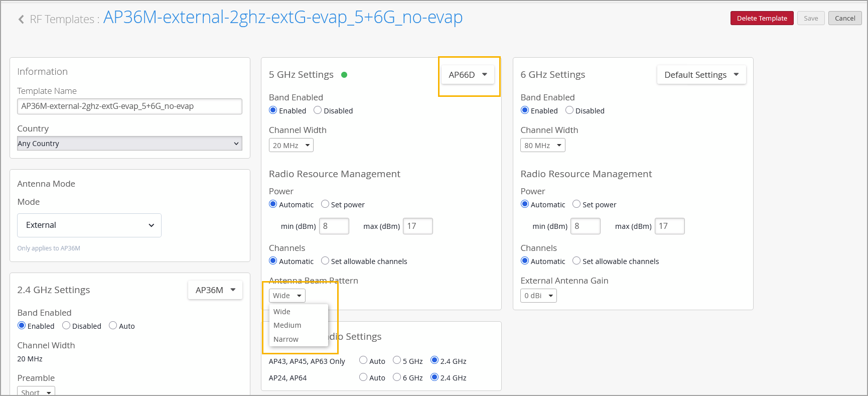Choose Narrow from the beam pattern list

pos(286,339)
